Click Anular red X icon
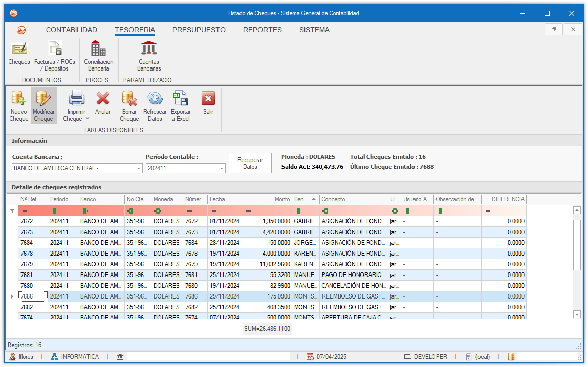 coord(103,99)
